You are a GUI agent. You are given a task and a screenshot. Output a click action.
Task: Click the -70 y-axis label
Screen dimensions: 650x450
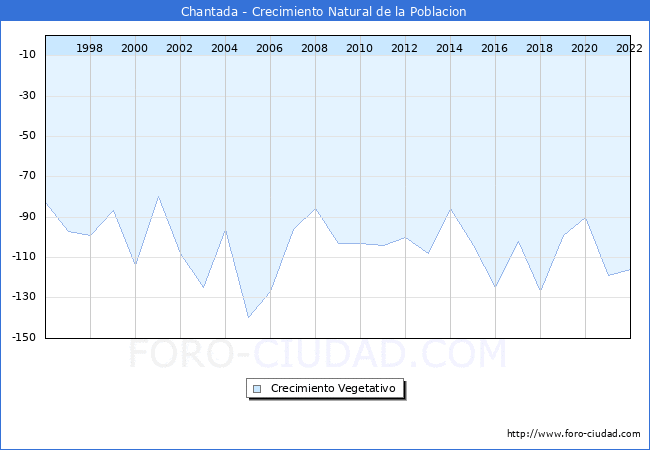pyautogui.click(x=27, y=176)
